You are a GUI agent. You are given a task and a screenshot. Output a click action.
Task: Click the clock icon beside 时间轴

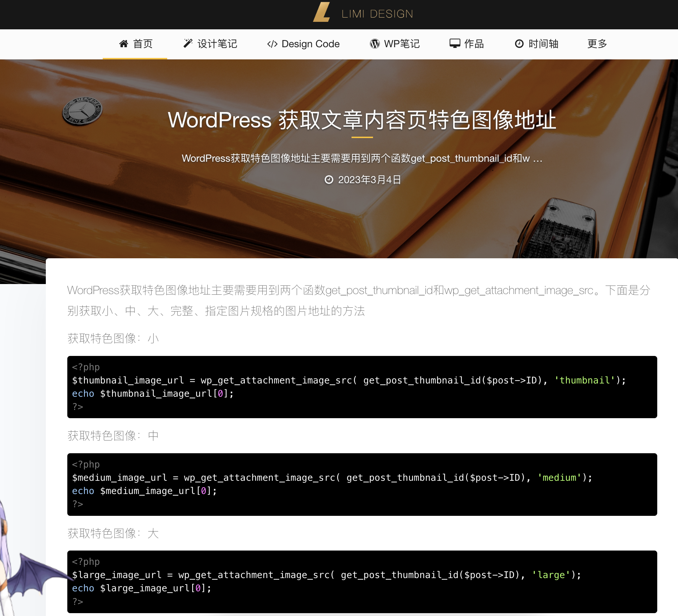[x=519, y=44]
